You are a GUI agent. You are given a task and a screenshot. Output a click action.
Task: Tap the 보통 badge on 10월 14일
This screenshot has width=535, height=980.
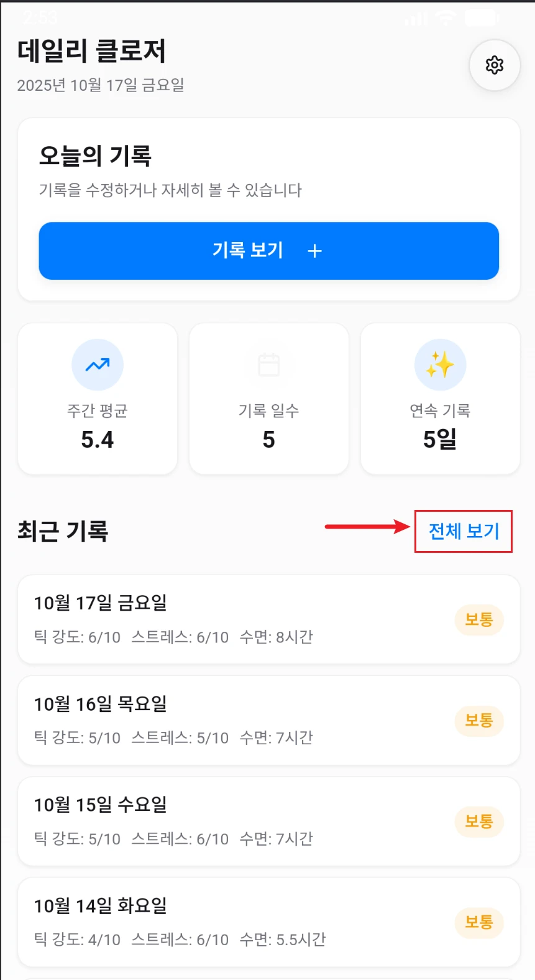[478, 922]
